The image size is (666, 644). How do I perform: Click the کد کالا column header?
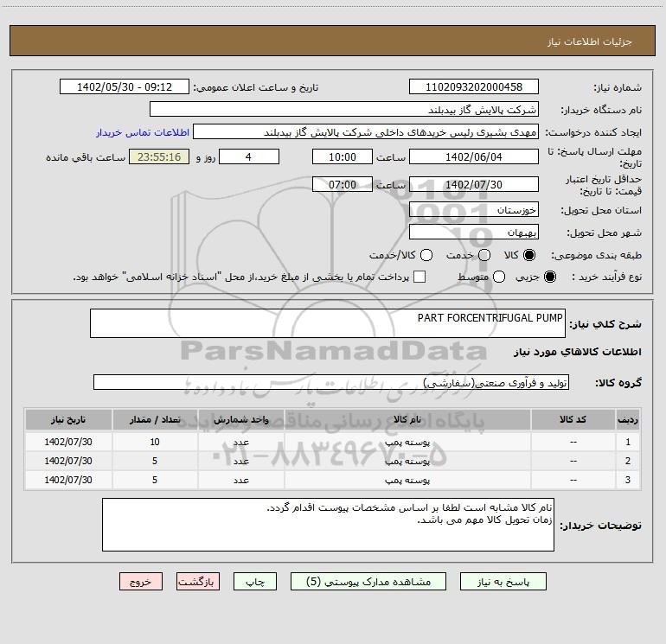coord(573,419)
